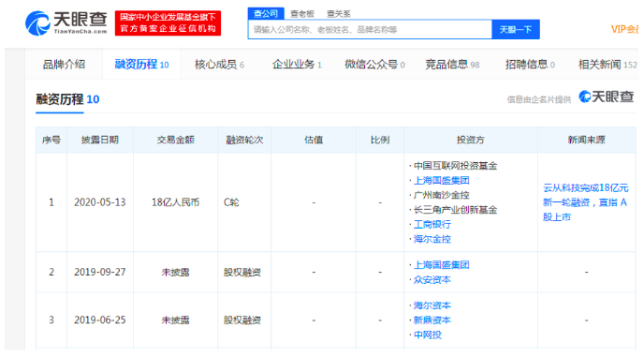Click the 天眼一下 search button

pyautogui.click(x=516, y=30)
